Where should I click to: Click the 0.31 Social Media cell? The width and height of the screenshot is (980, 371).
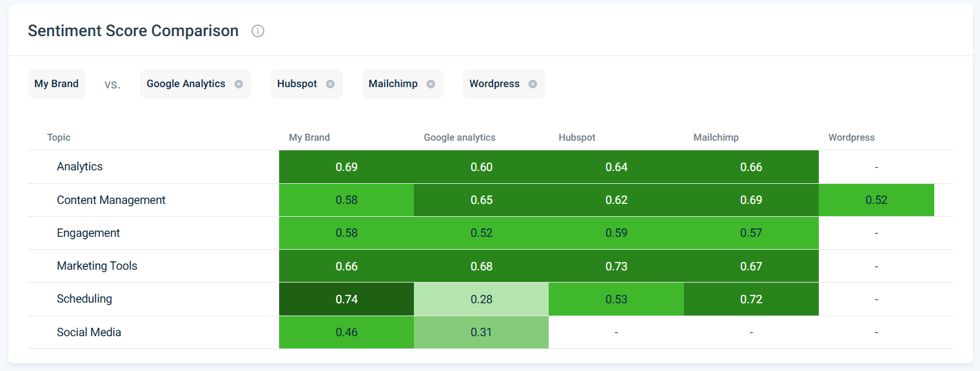click(x=482, y=332)
